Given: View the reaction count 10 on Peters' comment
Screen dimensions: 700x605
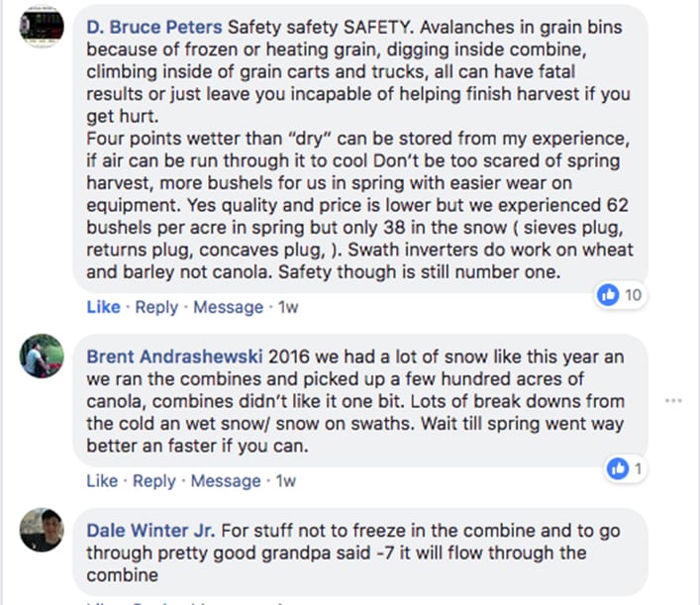Looking at the screenshot, I should [x=633, y=295].
